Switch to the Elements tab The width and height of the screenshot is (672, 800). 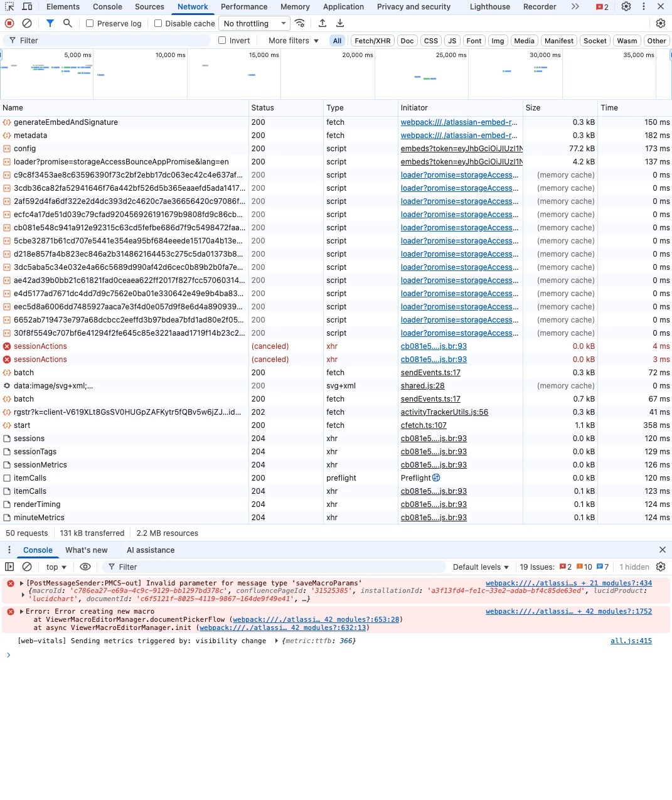[63, 7]
